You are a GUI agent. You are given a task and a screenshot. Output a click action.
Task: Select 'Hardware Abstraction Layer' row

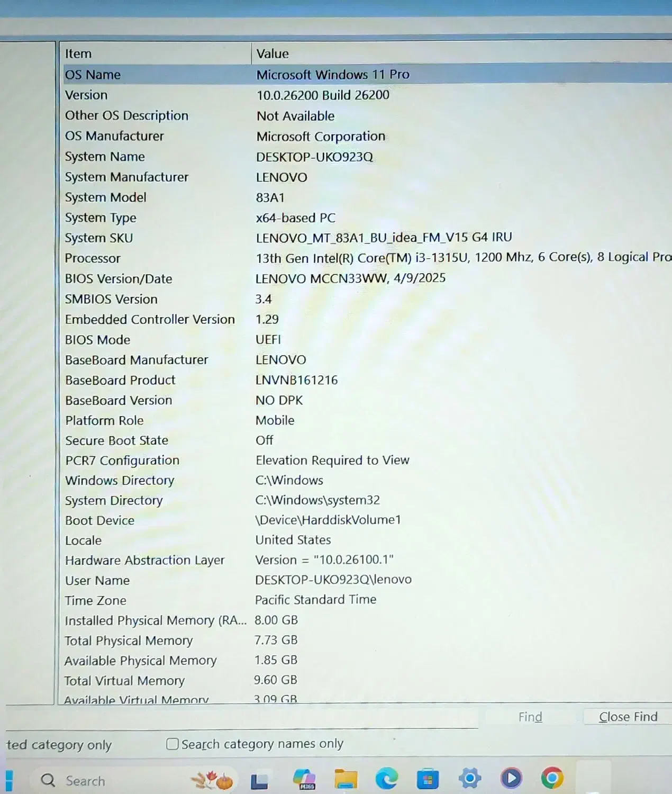click(x=368, y=560)
